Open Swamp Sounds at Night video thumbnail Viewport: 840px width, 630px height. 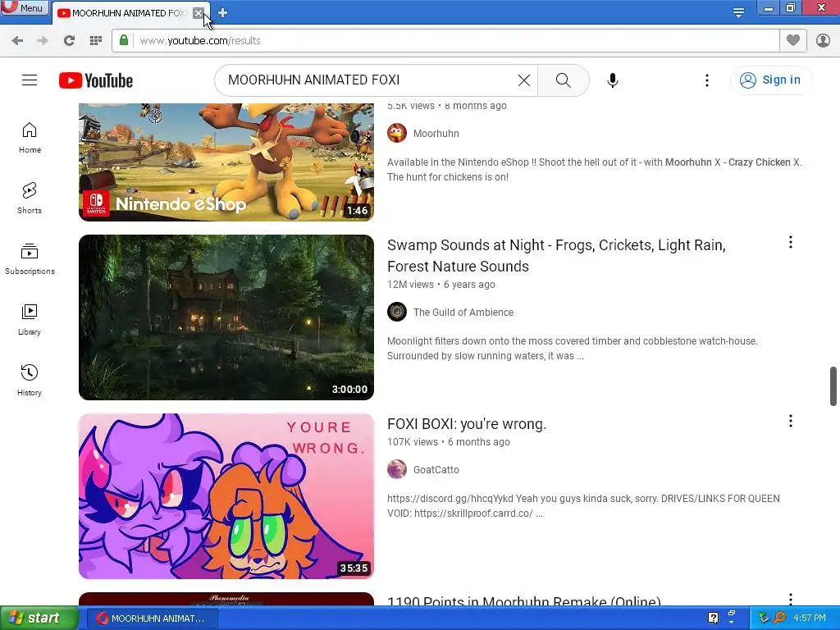point(226,317)
